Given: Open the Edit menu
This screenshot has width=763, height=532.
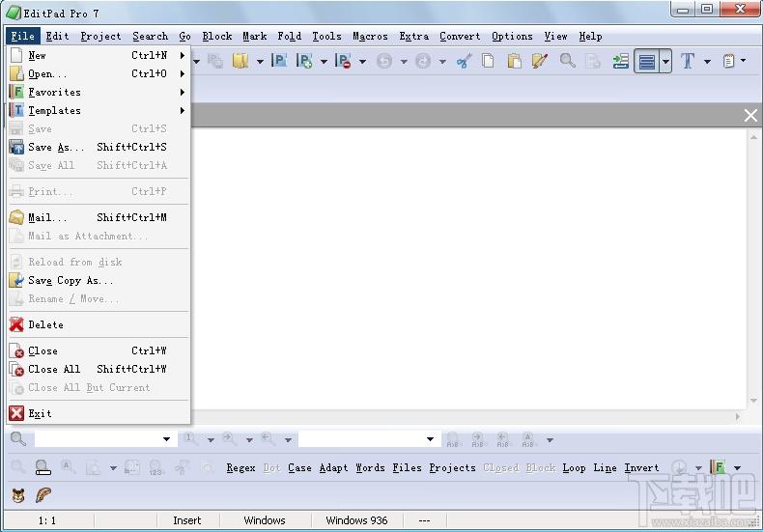Looking at the screenshot, I should click(57, 36).
